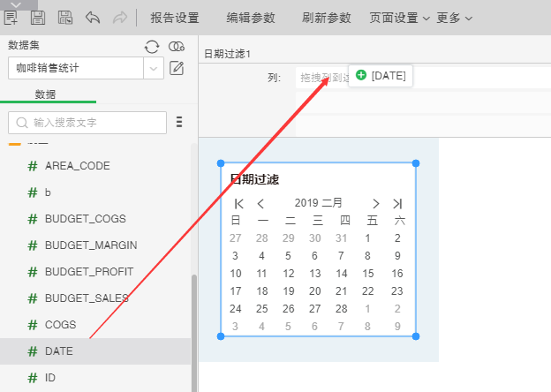Click the 刷新参数 button
Screen dimensions: 551x392
click(x=326, y=18)
